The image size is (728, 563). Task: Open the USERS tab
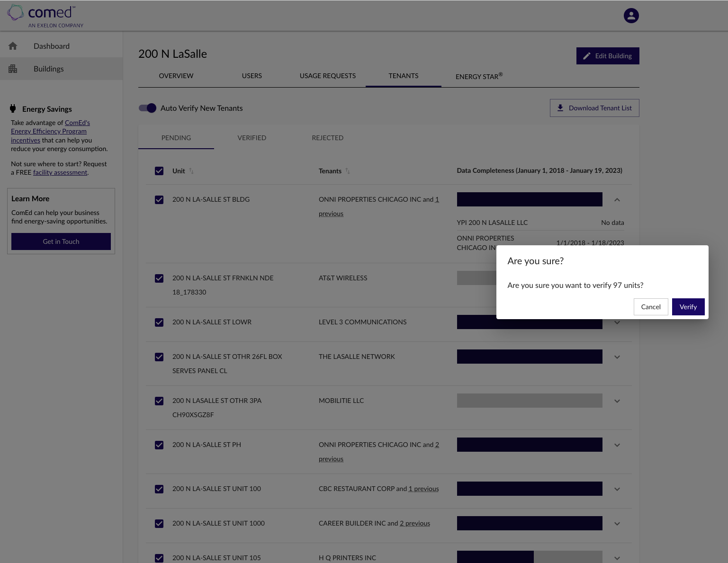[252, 76]
